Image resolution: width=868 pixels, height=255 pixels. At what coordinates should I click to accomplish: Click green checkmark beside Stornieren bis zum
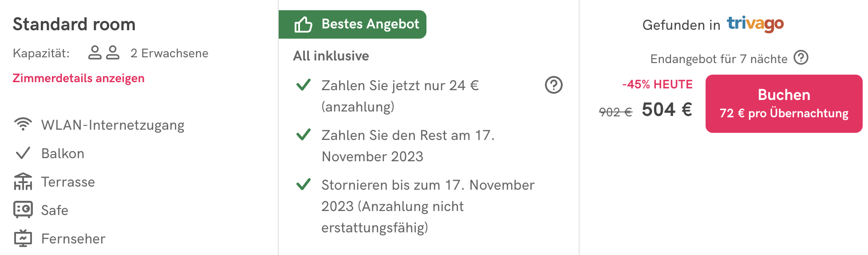[x=304, y=184]
